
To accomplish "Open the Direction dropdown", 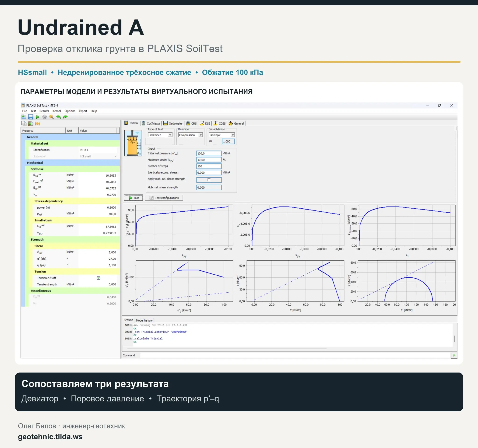I will pos(191,135).
